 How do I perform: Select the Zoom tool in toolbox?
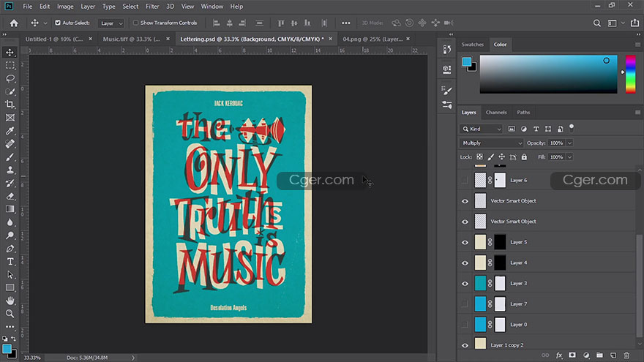pyautogui.click(x=10, y=314)
